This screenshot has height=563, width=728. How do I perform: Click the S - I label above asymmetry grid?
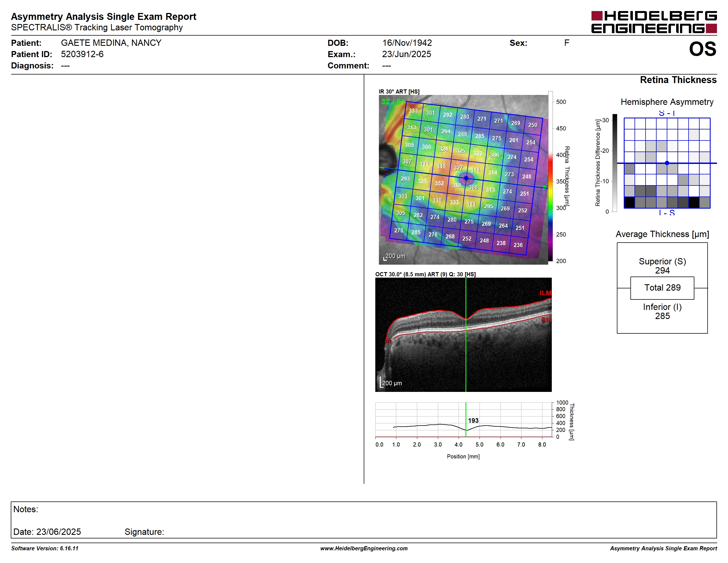667,113
